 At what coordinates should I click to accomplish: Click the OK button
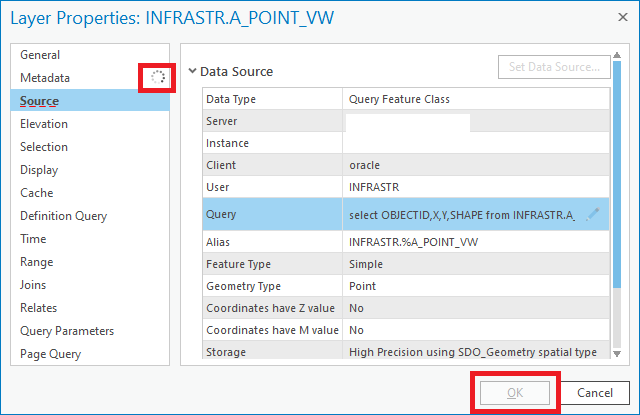514,393
